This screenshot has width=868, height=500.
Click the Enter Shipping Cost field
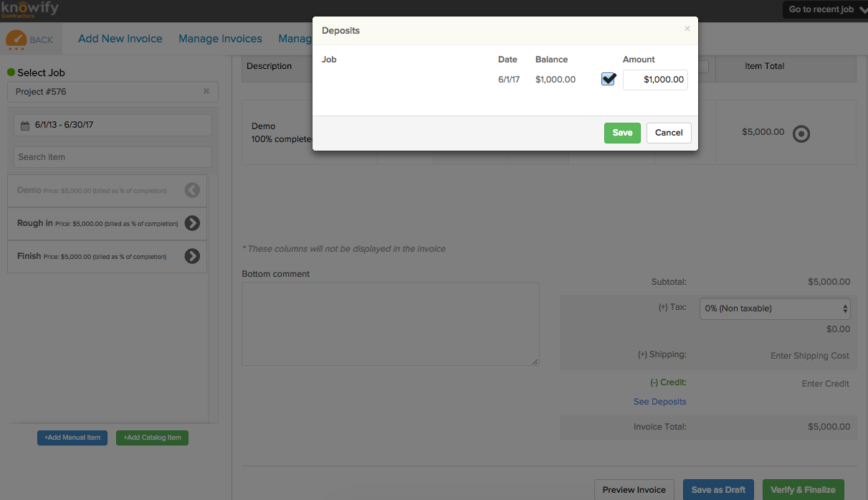click(x=809, y=356)
